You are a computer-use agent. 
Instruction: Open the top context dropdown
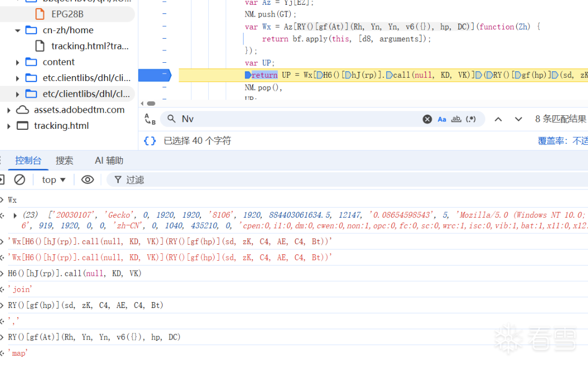54,180
